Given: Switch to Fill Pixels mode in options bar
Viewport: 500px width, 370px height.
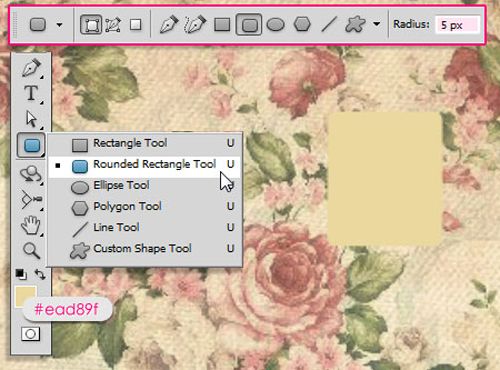Looking at the screenshot, I should pyautogui.click(x=136, y=24).
